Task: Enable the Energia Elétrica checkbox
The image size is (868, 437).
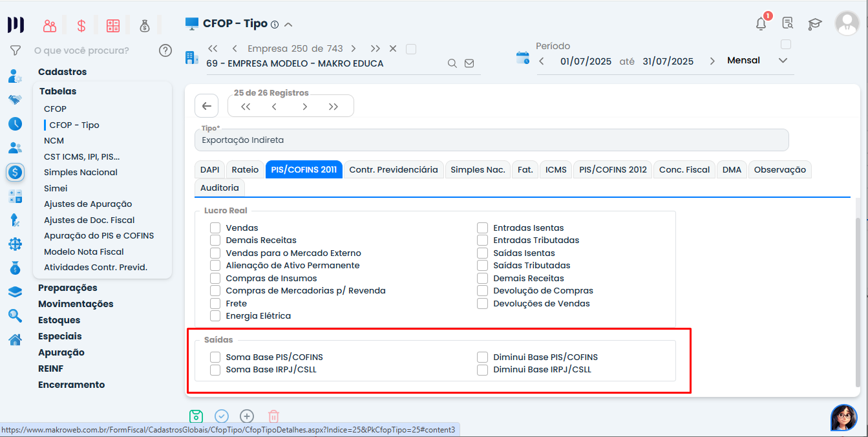Action: (215, 315)
